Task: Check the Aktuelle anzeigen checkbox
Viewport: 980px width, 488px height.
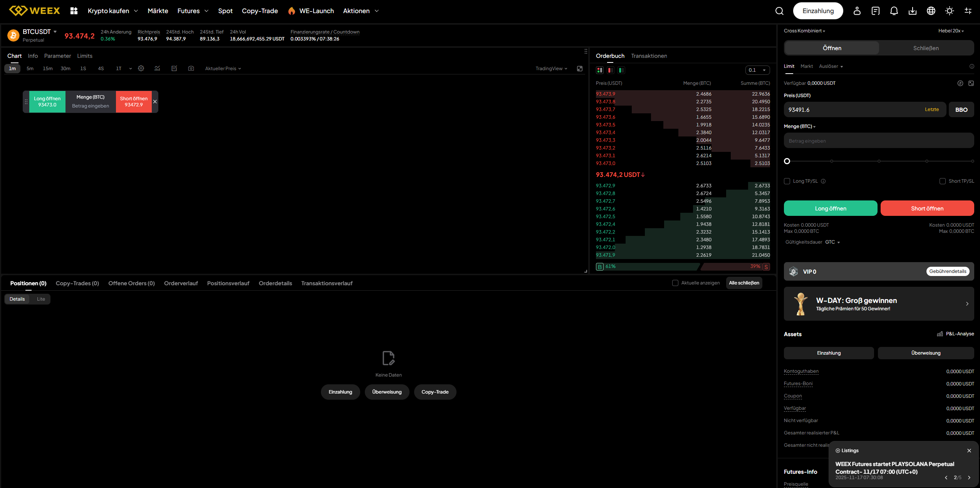Action: (x=675, y=283)
